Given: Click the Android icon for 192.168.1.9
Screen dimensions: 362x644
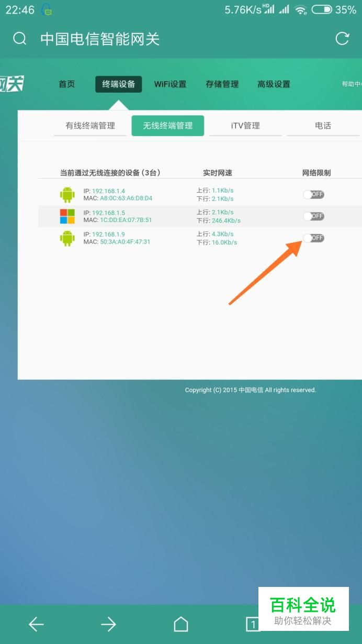Looking at the screenshot, I should [x=67, y=238].
